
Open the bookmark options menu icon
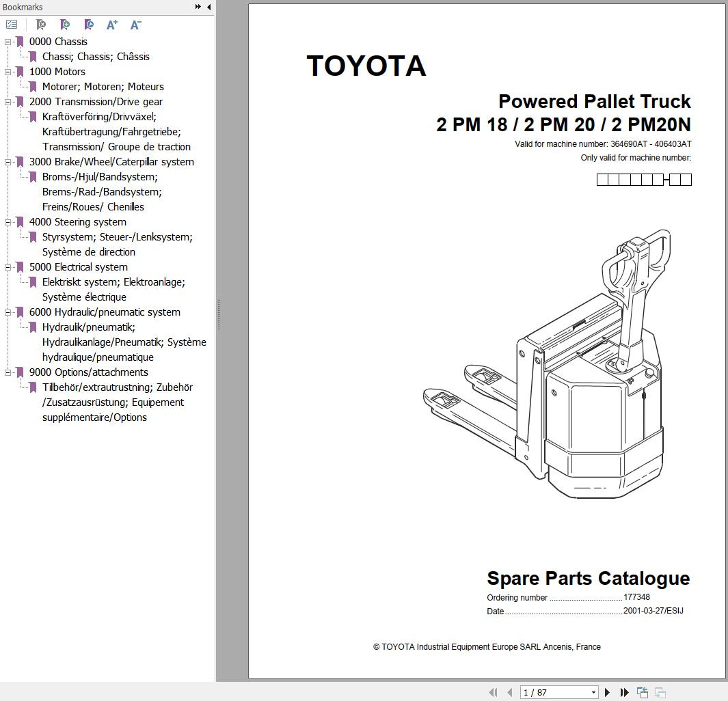(x=12, y=25)
